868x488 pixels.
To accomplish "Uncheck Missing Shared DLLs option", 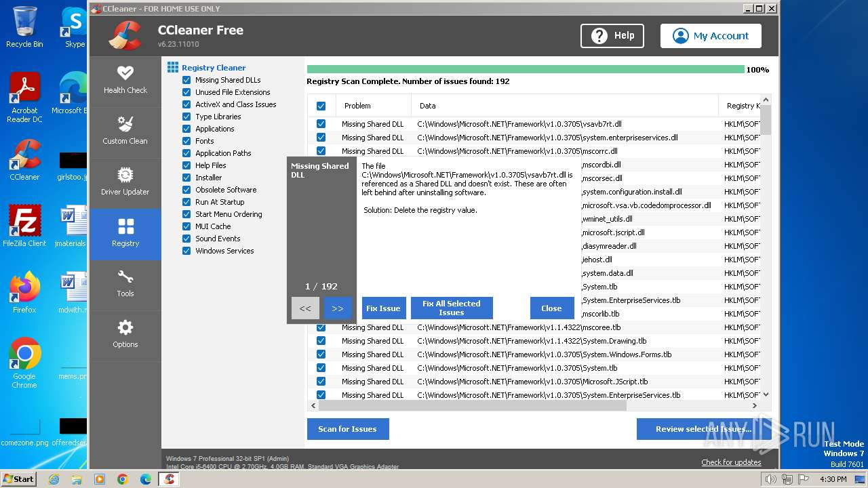I will click(186, 80).
